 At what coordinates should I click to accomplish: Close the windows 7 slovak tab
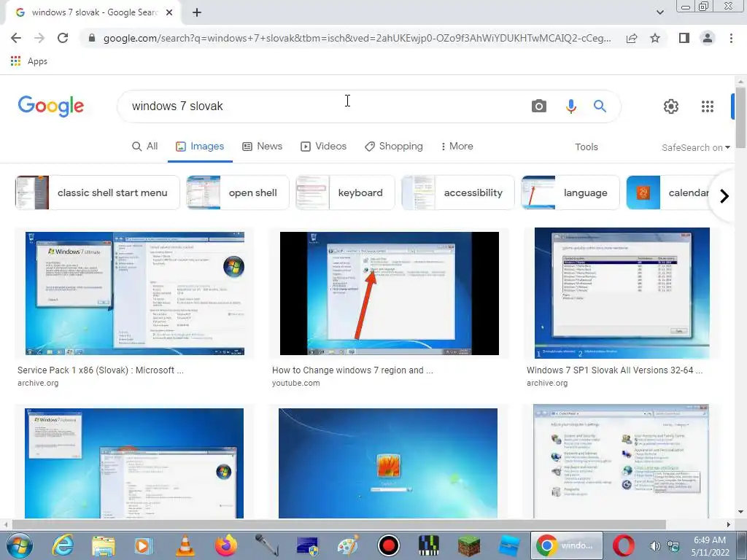[x=169, y=13]
